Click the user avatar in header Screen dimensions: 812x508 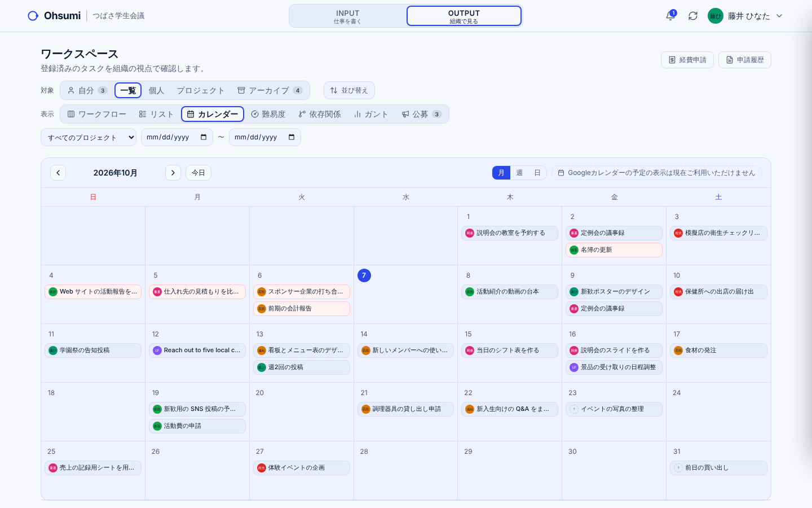716,16
